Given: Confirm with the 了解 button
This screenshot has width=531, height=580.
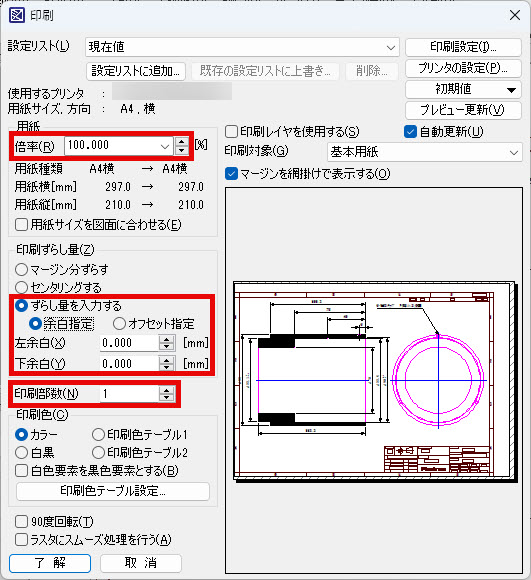Looking at the screenshot, I should [50, 563].
